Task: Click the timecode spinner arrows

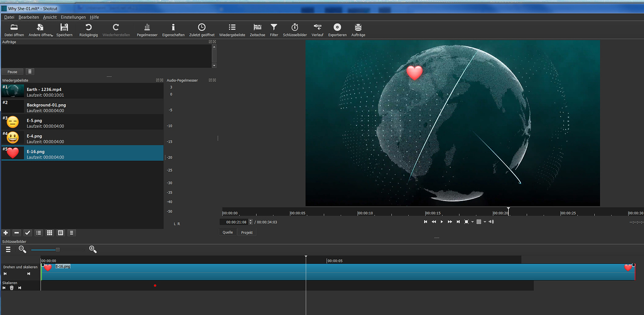Action: [251, 222]
